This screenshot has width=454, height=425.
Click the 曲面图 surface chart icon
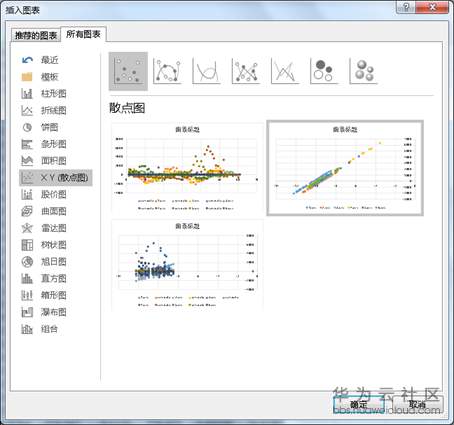(x=27, y=211)
